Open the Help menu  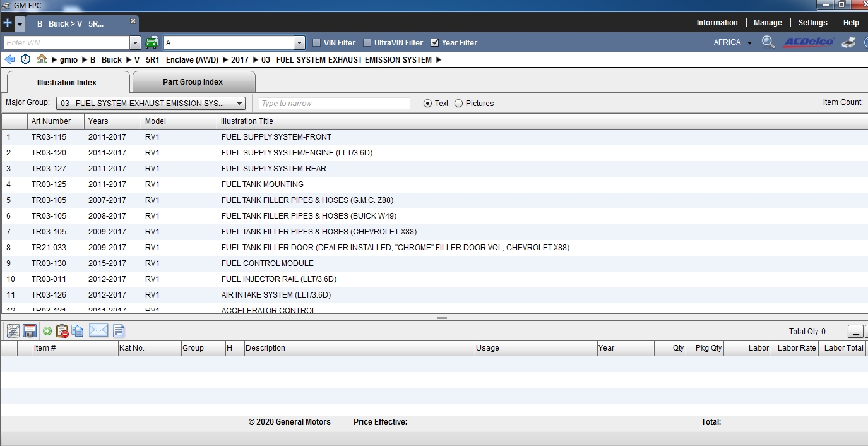pos(851,22)
